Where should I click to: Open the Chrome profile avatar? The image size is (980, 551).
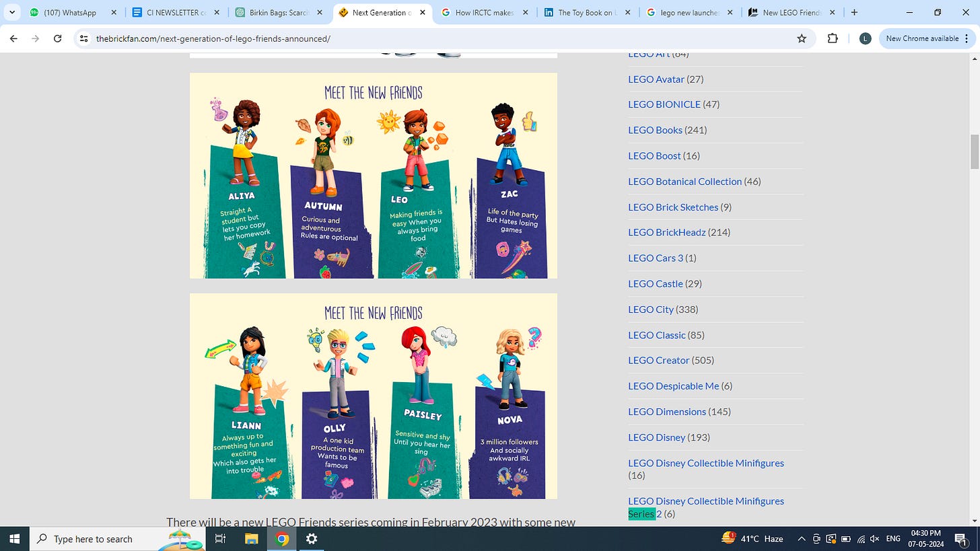(x=865, y=38)
